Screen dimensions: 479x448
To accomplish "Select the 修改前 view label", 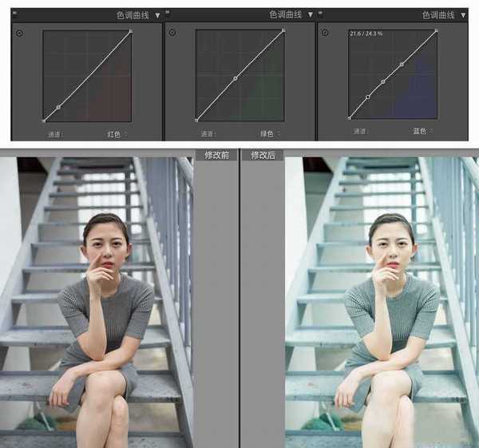I will 216,155.
